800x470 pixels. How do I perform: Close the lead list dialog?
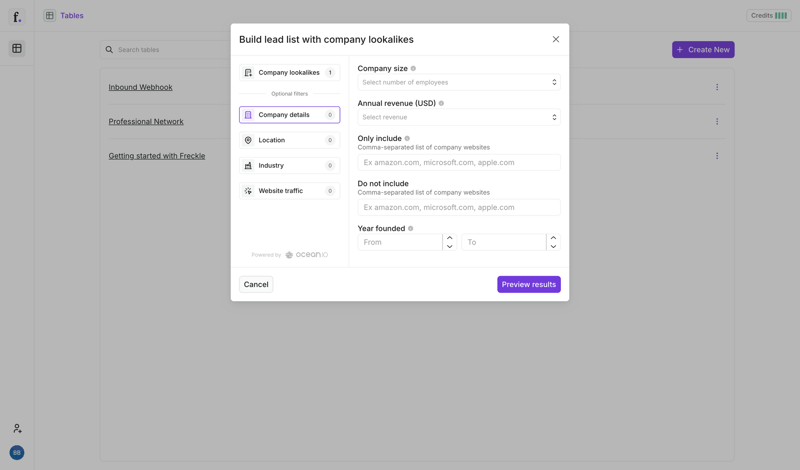pos(556,39)
